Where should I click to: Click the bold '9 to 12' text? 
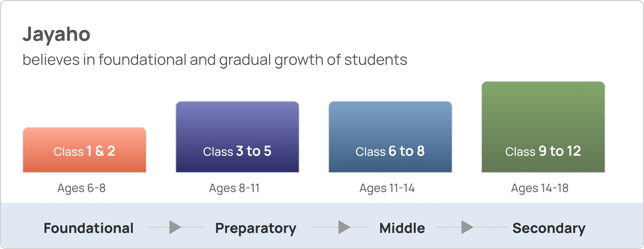coord(560,151)
